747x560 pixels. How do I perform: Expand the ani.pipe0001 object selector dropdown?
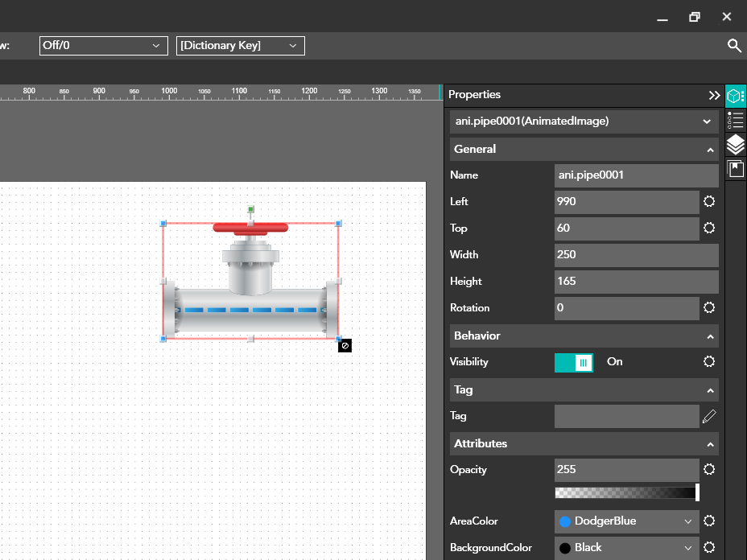(584, 121)
